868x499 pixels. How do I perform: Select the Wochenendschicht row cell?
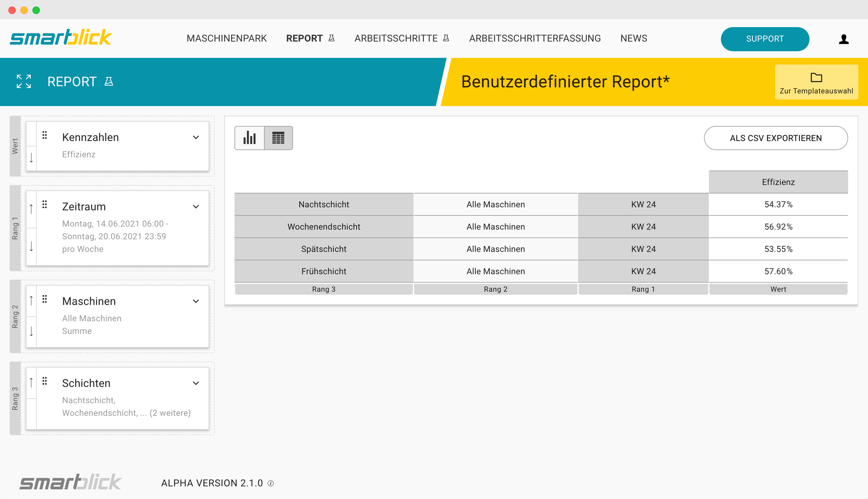point(324,227)
